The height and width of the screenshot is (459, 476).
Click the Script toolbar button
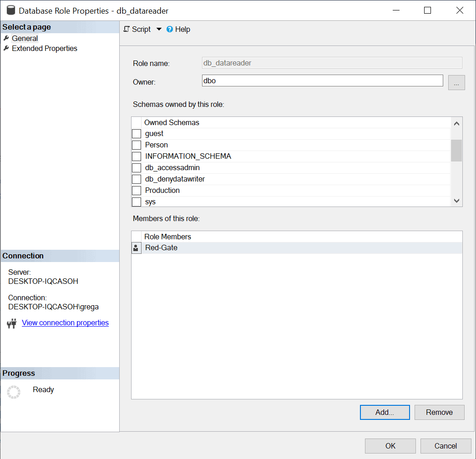click(x=137, y=29)
